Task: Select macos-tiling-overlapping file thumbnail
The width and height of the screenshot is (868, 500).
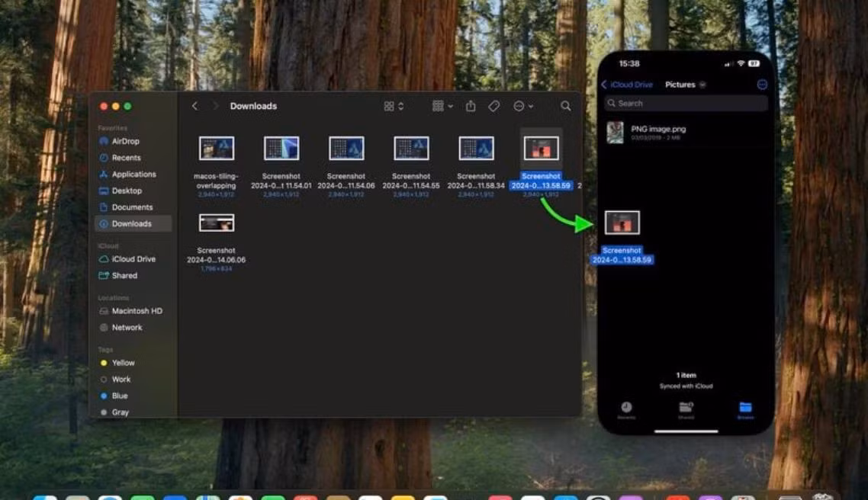Action: point(217,148)
